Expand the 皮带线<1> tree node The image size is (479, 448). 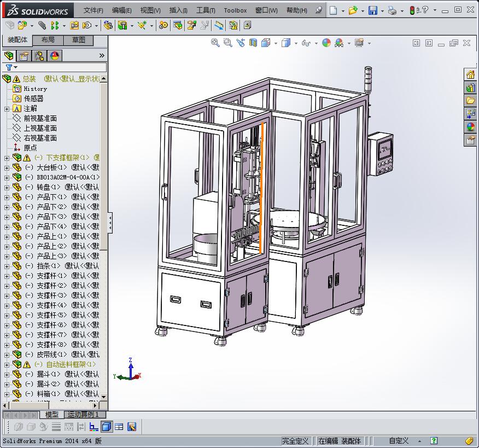coord(7,355)
